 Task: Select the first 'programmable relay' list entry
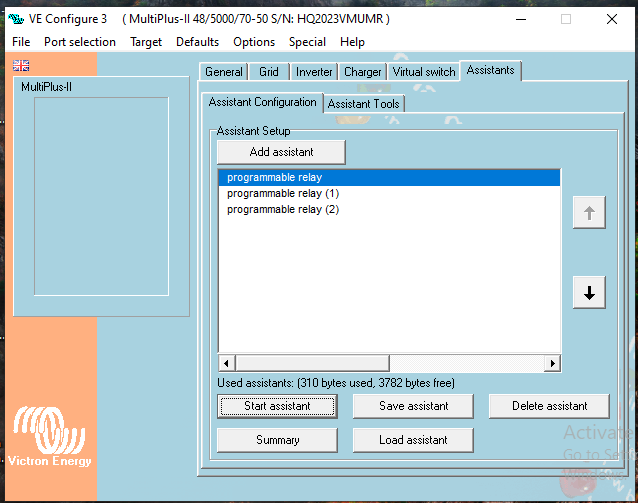click(x=389, y=177)
